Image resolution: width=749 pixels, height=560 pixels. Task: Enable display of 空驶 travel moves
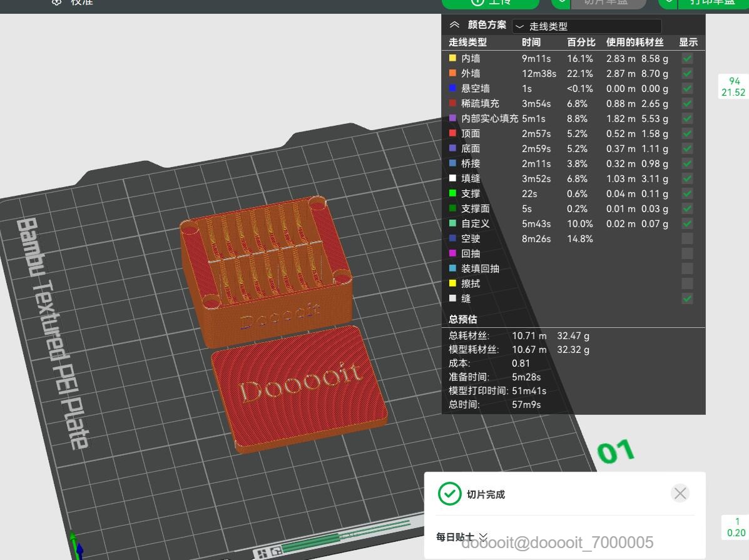tap(687, 238)
